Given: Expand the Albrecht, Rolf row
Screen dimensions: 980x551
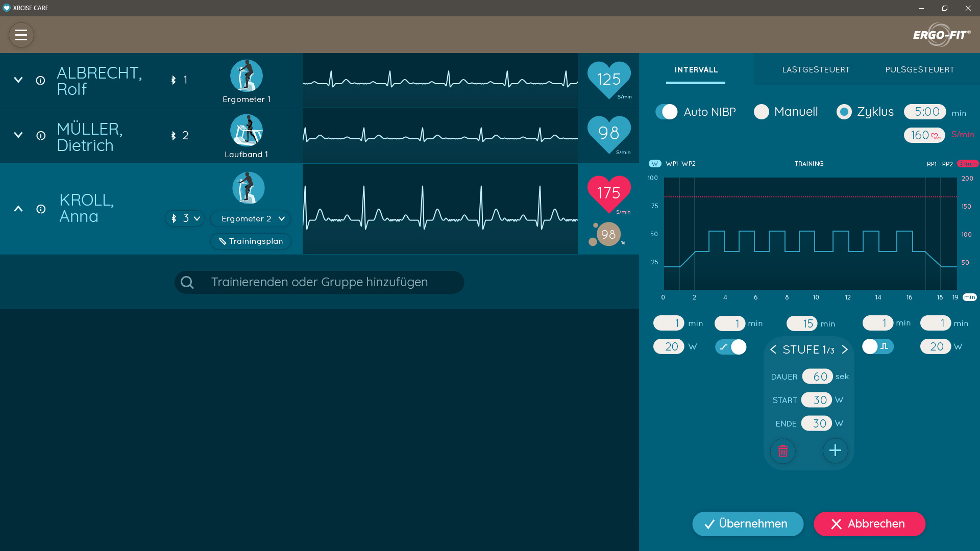Looking at the screenshot, I should [x=18, y=80].
